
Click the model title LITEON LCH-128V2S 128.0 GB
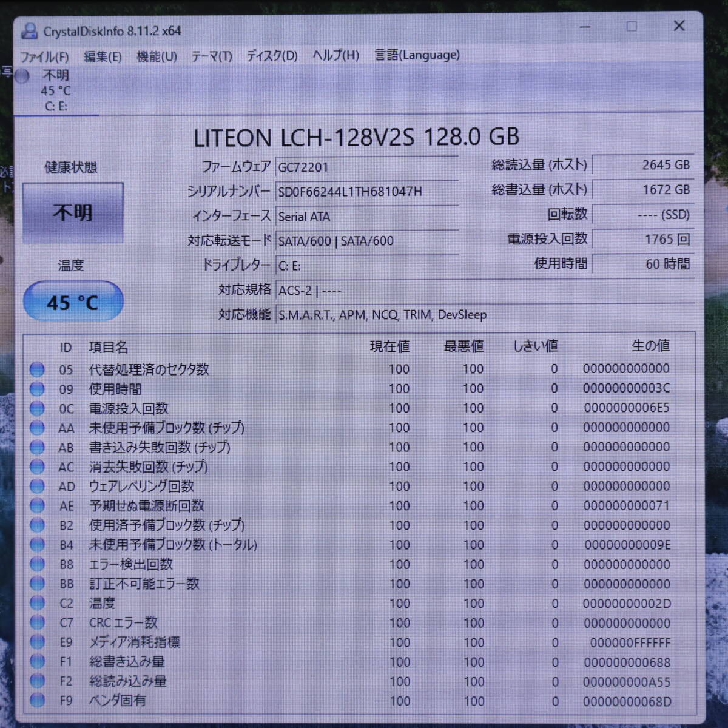(357, 137)
